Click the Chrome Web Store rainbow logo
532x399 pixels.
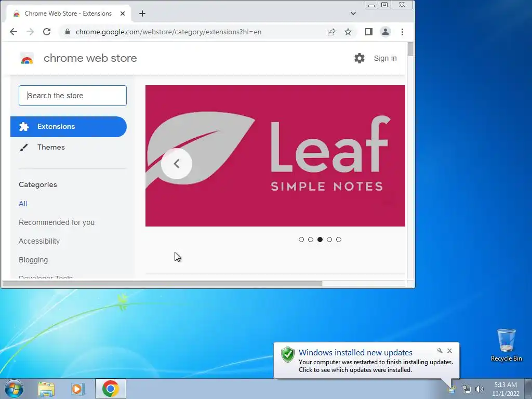click(27, 59)
